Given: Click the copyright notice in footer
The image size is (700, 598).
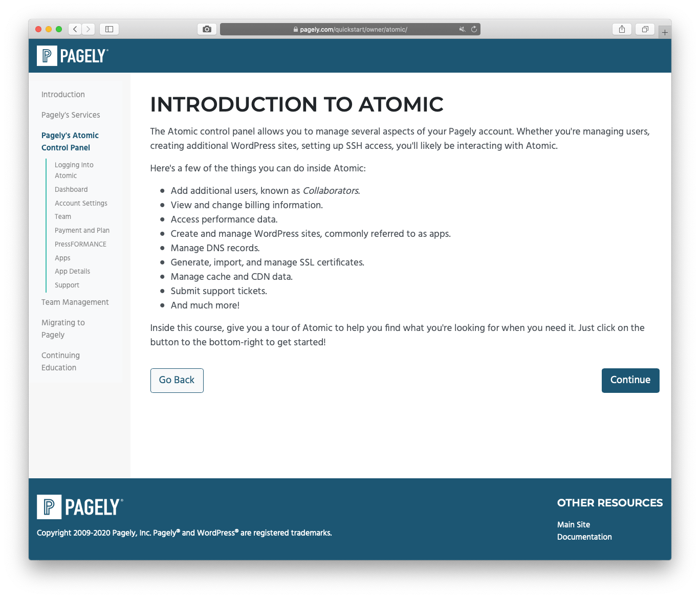Looking at the screenshot, I should point(184,533).
